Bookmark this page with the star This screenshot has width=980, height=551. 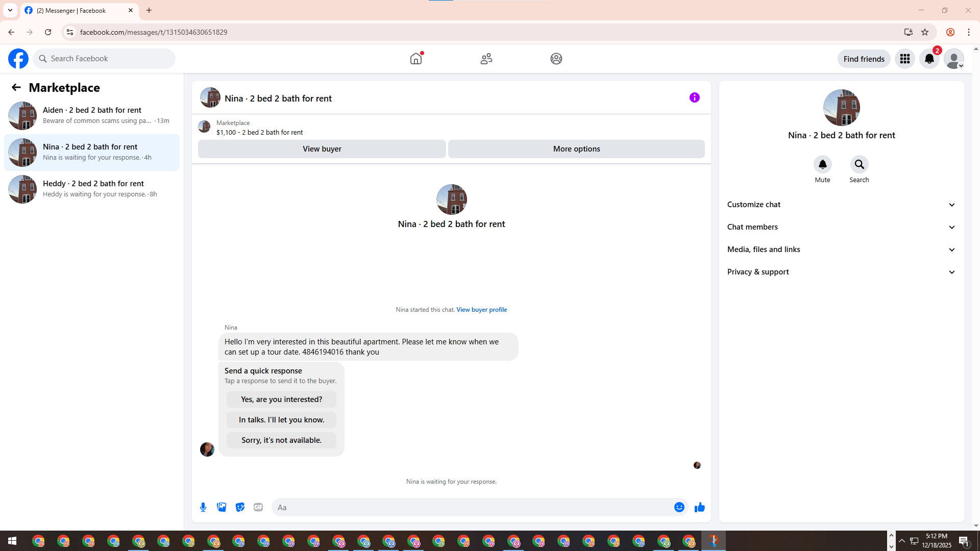(x=925, y=32)
